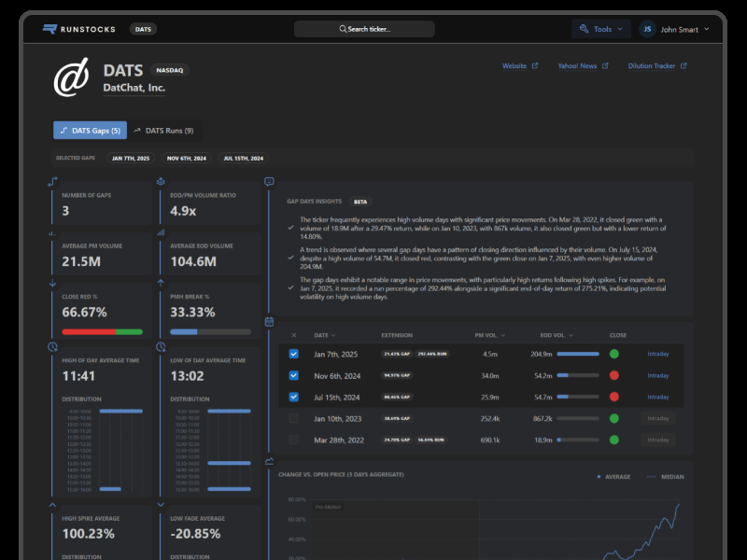Click the Close Red % red-green bar
Image resolution: width=747 pixels, height=560 pixels.
click(x=103, y=332)
